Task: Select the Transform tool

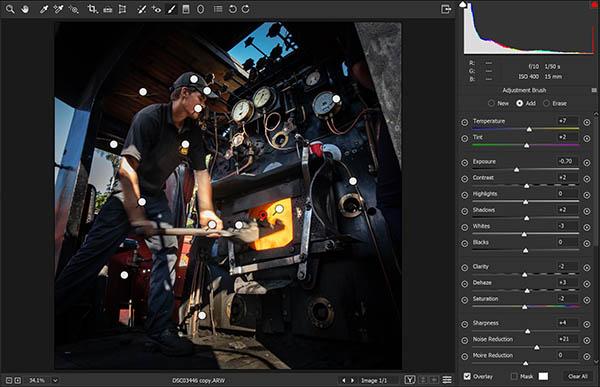Action: click(x=122, y=9)
